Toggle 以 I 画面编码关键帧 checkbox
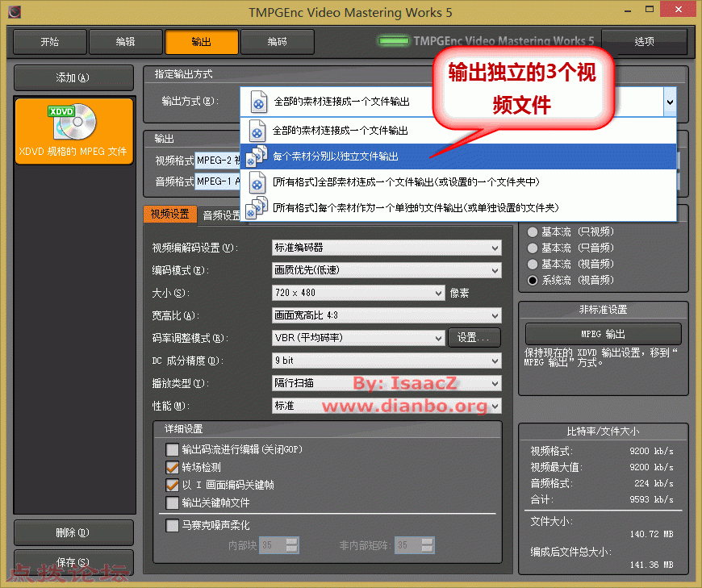This screenshot has width=702, height=588. point(172,485)
